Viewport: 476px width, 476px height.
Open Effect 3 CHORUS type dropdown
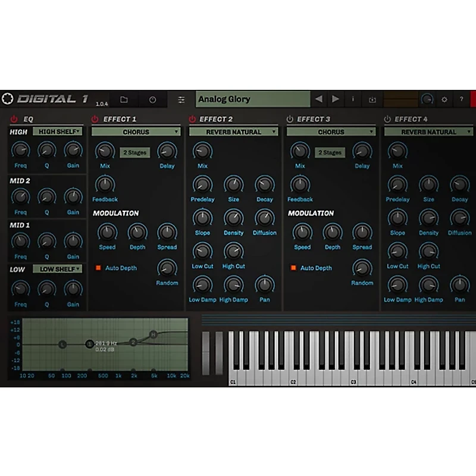click(x=331, y=131)
